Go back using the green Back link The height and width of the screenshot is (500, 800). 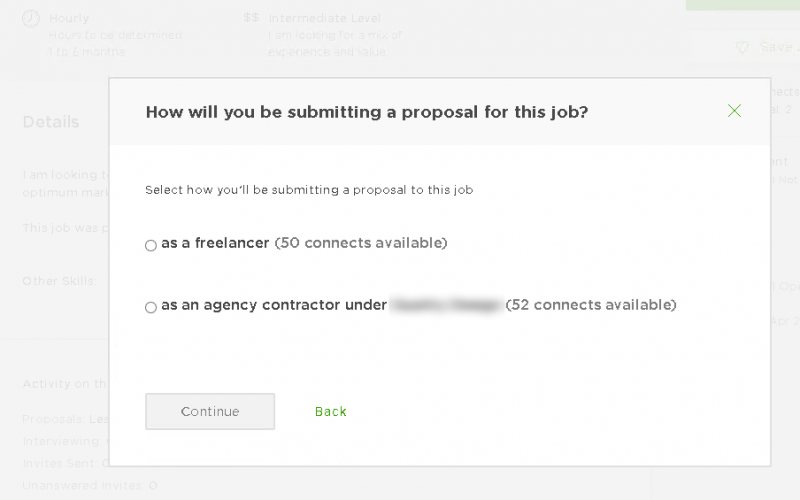coord(330,411)
